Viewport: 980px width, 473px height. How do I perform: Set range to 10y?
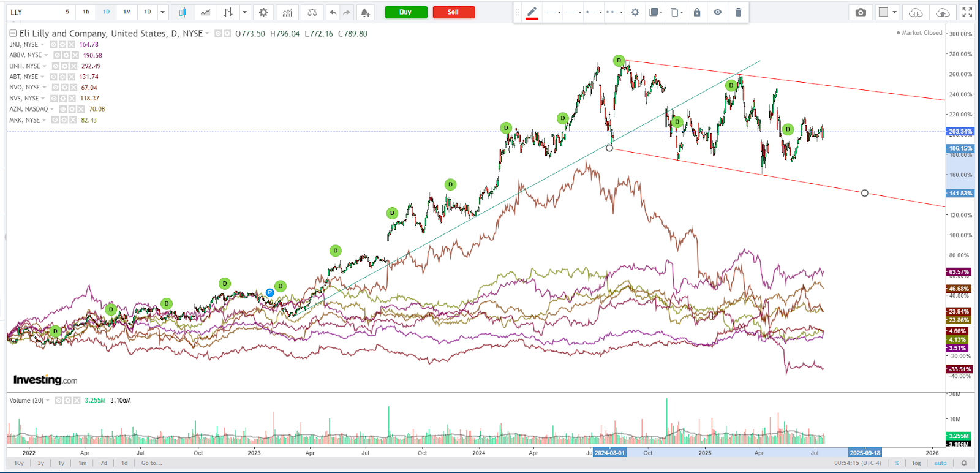click(x=19, y=463)
